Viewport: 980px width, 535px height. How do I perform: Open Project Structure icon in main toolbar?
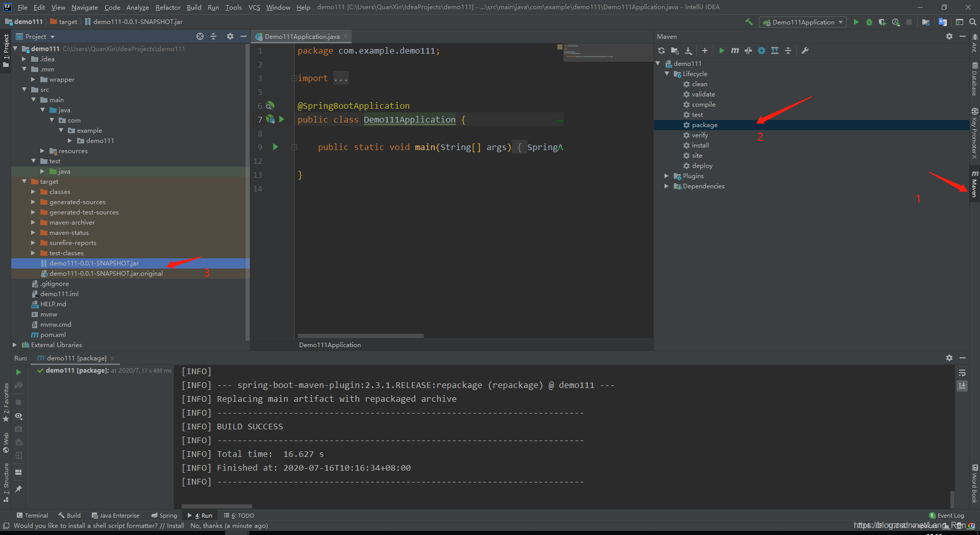tap(925, 22)
